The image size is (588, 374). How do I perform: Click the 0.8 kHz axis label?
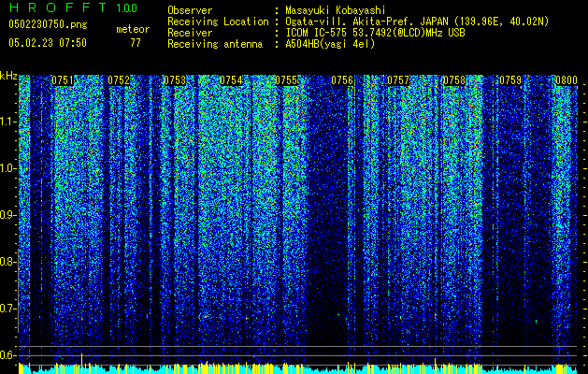pyautogui.click(x=8, y=262)
